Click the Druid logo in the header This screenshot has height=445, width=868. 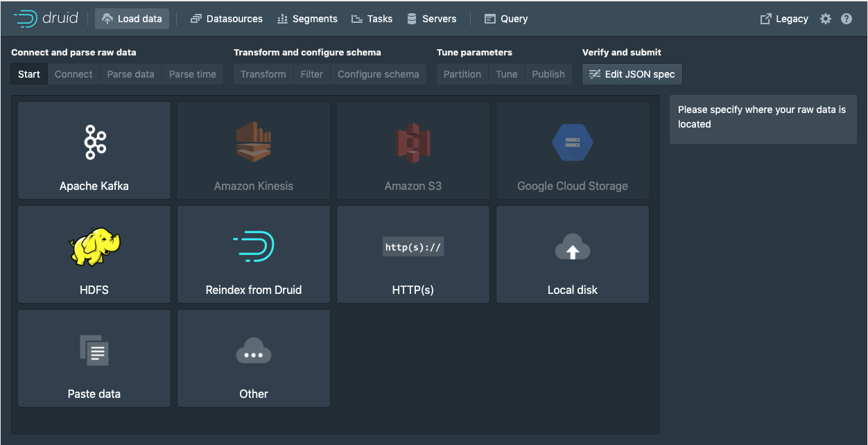pos(46,19)
